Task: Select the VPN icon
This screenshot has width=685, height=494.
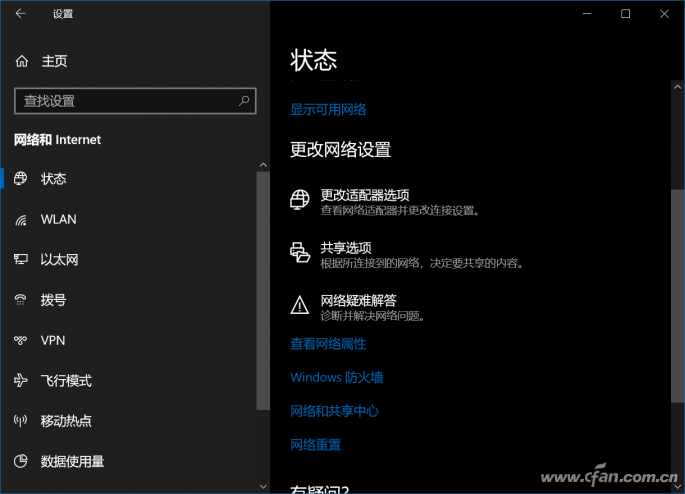Action: point(21,340)
